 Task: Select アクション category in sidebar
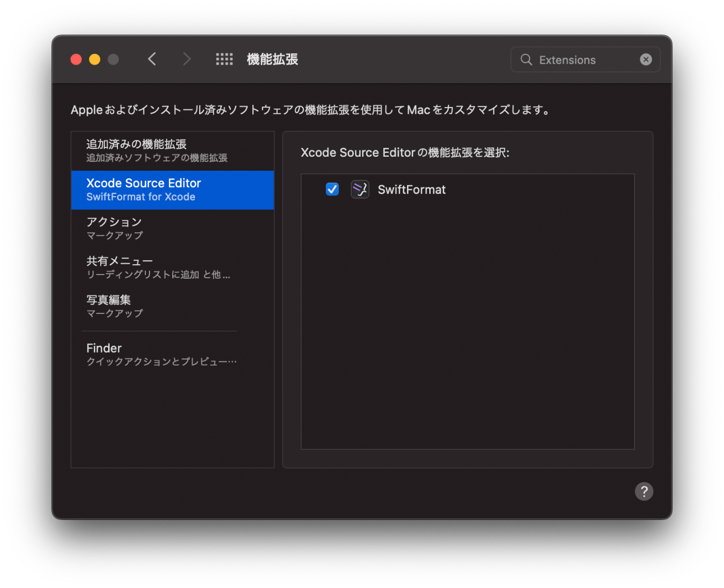[x=172, y=229]
